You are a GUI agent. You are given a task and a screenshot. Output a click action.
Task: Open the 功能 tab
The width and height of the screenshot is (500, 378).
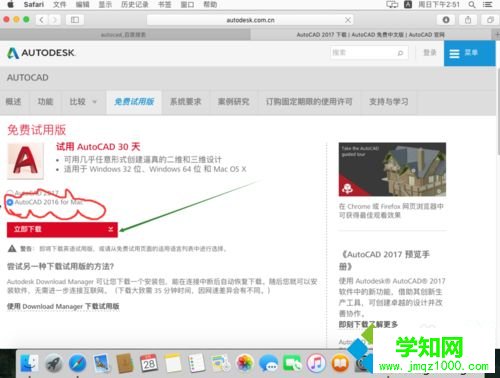click(45, 102)
